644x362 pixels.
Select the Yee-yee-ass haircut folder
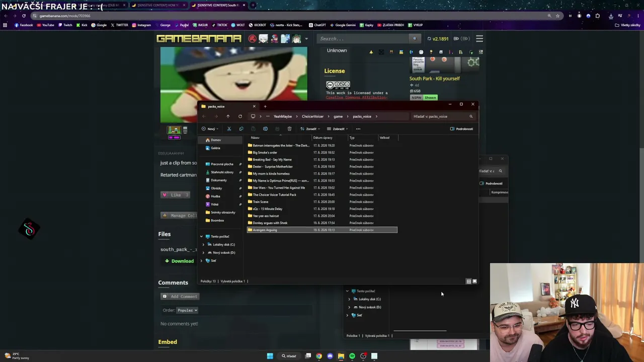322,216
